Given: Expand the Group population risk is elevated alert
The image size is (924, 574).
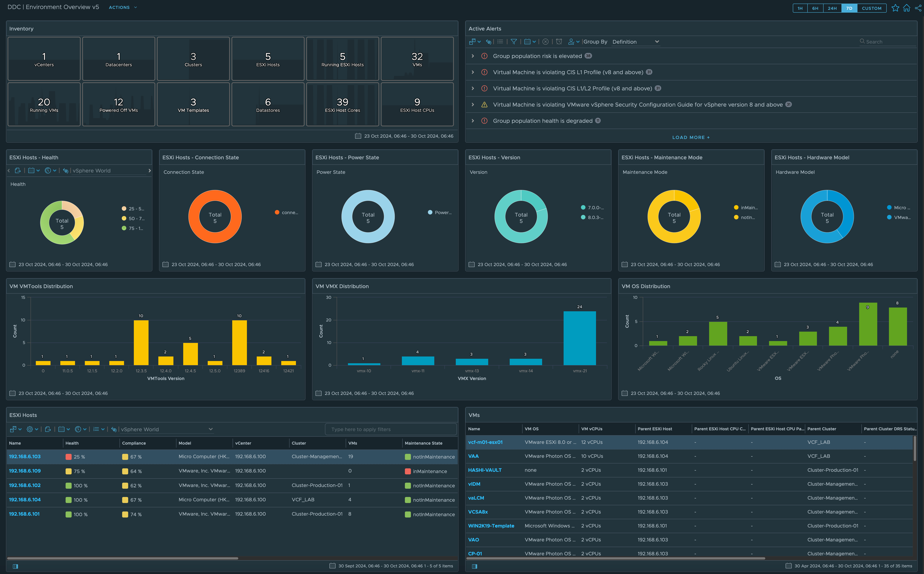Looking at the screenshot, I should coord(473,56).
